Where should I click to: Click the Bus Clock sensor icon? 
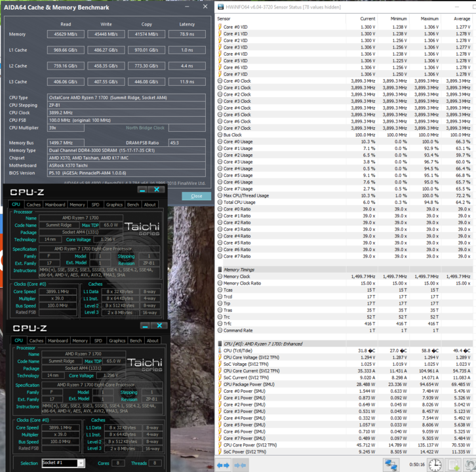pyautogui.click(x=220, y=135)
